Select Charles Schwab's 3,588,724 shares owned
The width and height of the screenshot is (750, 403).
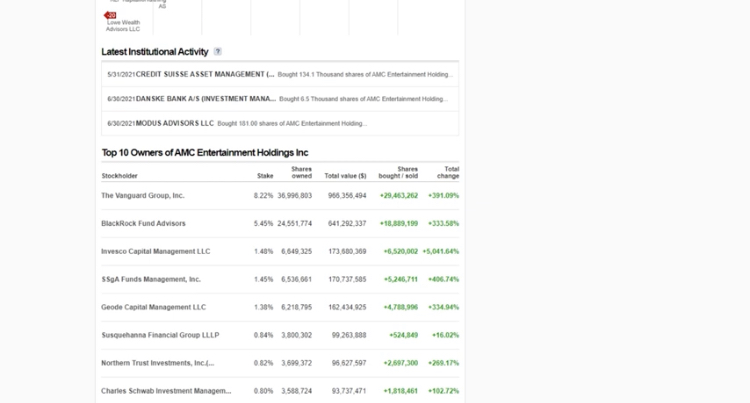[x=297, y=391]
